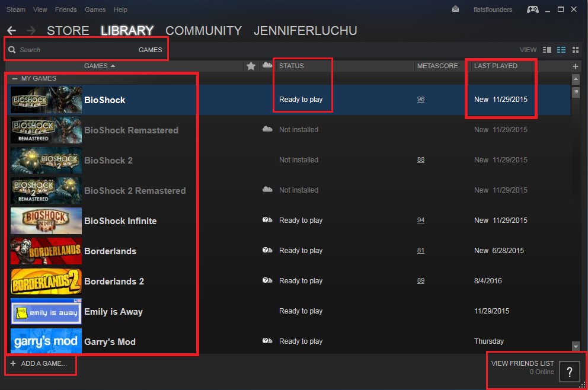Sort by the LAST PLAYED column header
The width and height of the screenshot is (588, 390).
click(496, 66)
